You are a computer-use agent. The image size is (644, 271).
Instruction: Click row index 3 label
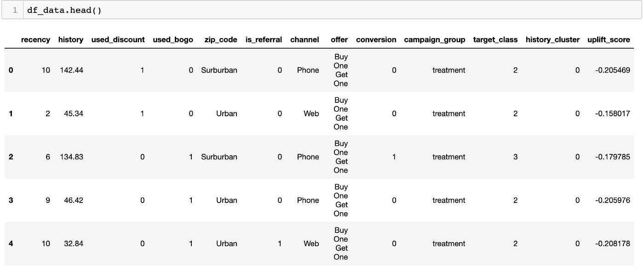11,200
